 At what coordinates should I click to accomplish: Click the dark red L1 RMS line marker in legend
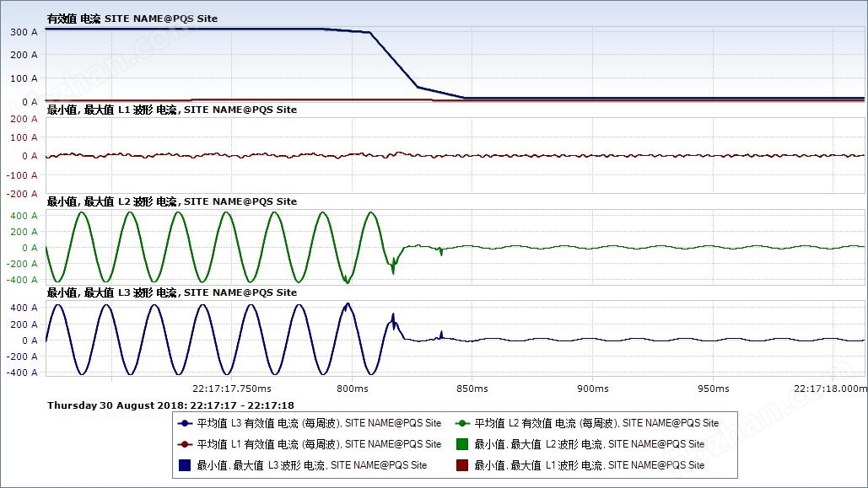coord(184,444)
